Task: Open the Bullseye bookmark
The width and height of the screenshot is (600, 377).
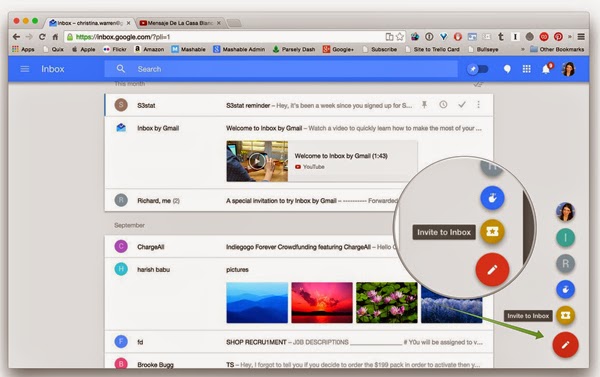Action: pyautogui.click(x=483, y=49)
